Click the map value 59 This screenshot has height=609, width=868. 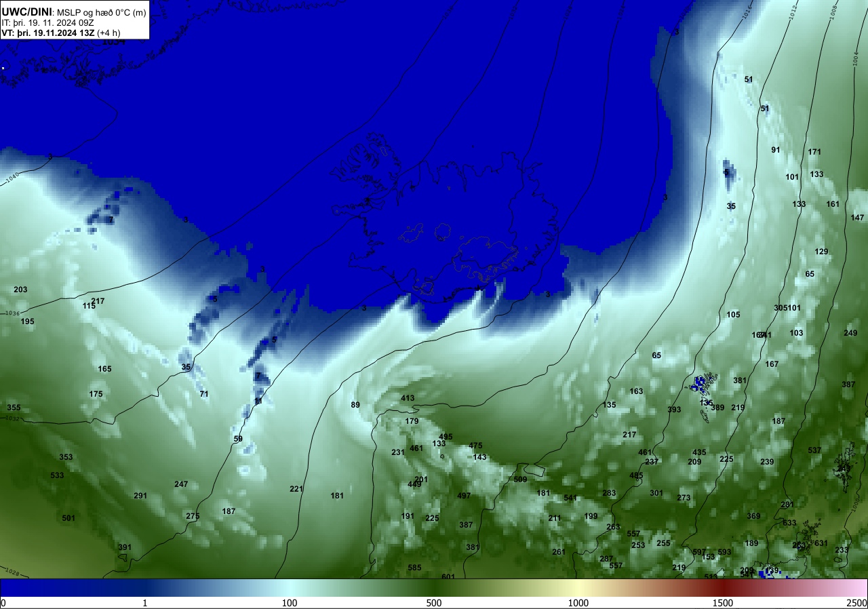point(238,439)
